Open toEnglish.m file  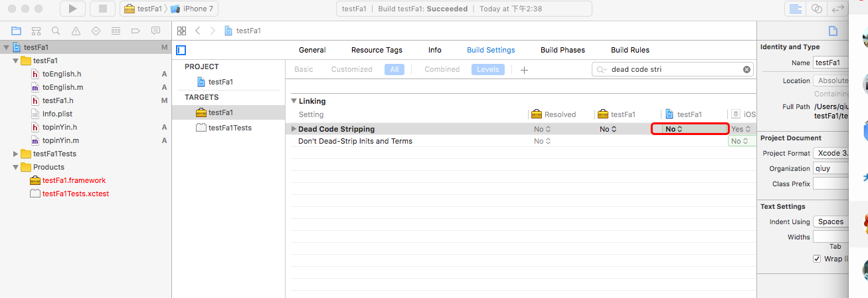pos(62,87)
